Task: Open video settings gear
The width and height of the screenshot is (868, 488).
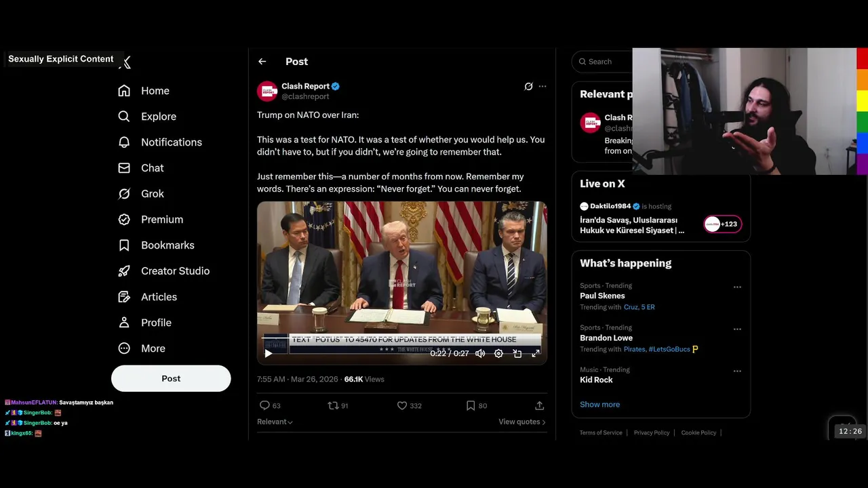Action: pyautogui.click(x=498, y=353)
